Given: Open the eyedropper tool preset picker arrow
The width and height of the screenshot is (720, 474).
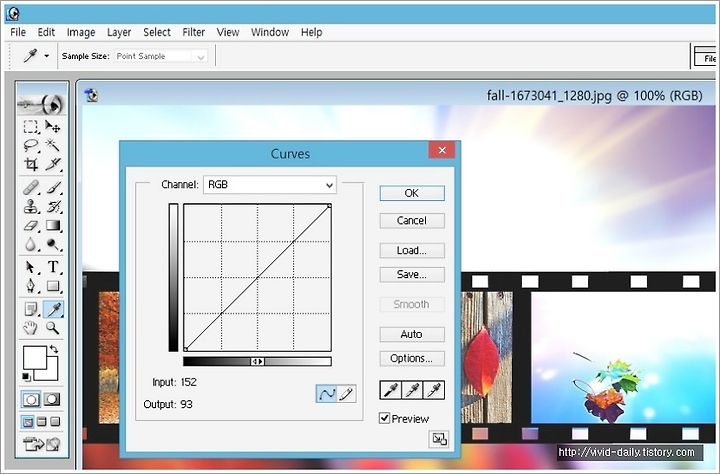Looking at the screenshot, I should pyautogui.click(x=46, y=56).
